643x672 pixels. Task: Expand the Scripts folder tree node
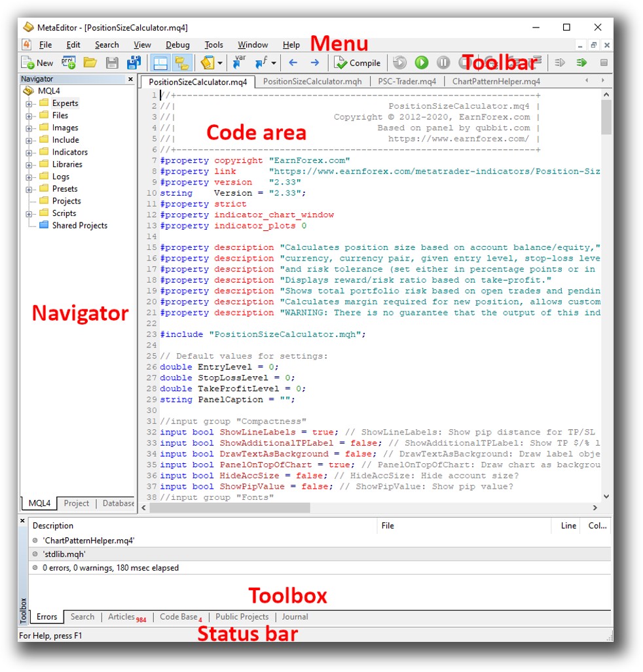click(29, 214)
